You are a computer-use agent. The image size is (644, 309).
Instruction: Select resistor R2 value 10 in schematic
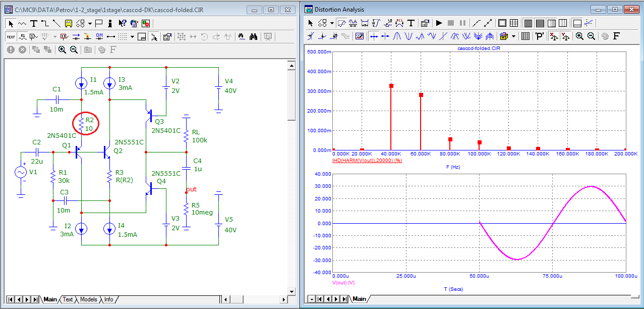click(x=89, y=129)
